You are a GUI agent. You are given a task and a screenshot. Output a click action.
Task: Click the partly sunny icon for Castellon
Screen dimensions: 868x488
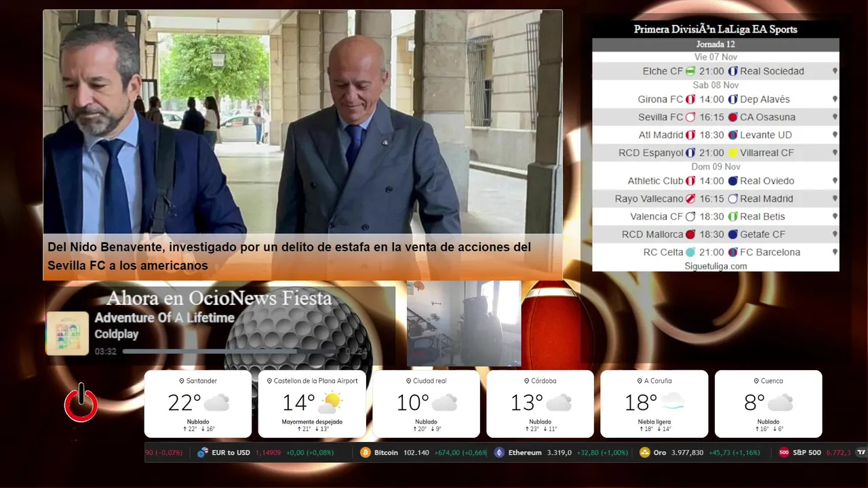click(x=330, y=403)
